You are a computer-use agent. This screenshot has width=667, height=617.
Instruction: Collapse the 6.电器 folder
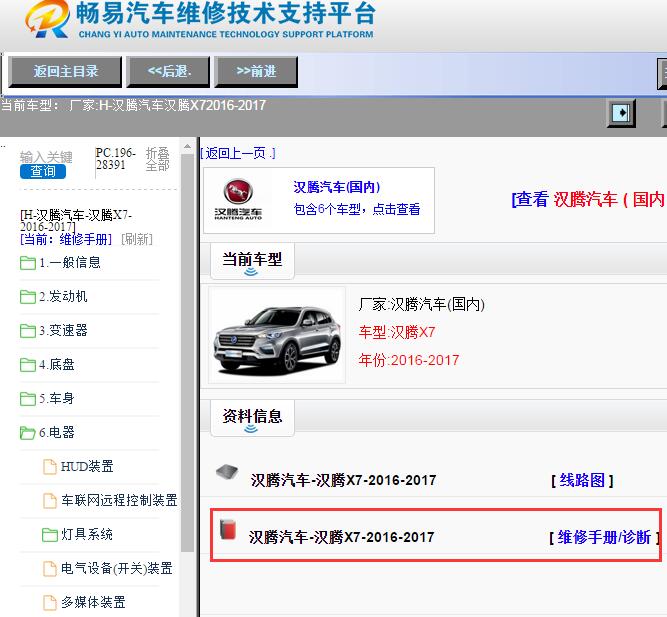pos(47,432)
